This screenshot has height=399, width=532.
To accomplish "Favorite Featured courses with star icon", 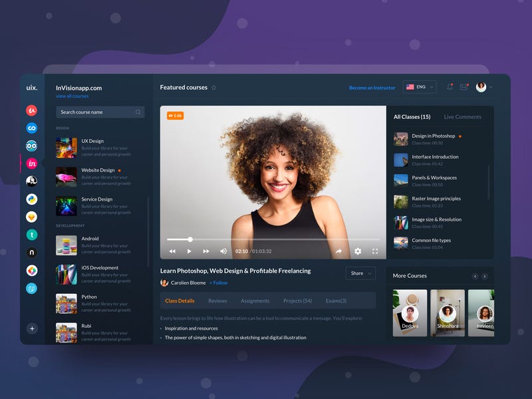I will pyautogui.click(x=213, y=88).
